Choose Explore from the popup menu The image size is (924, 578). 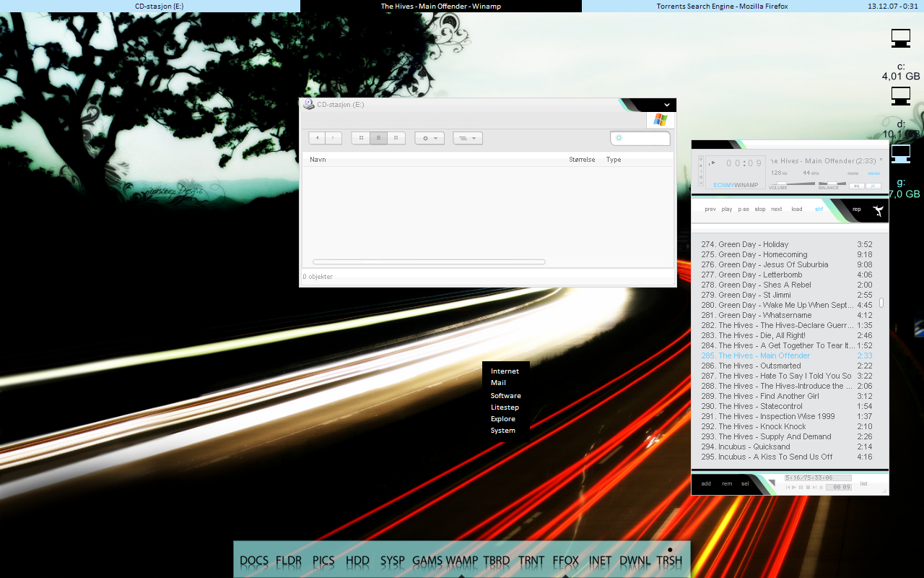[x=502, y=419]
